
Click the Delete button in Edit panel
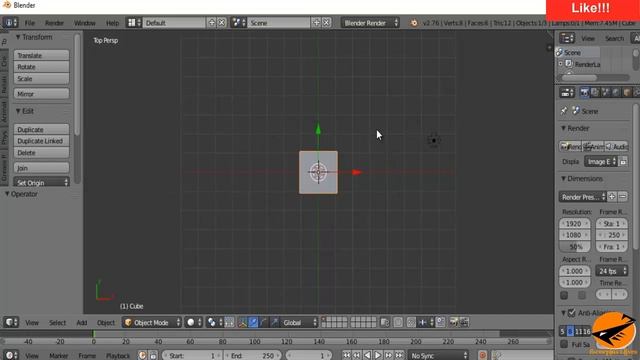click(41, 152)
